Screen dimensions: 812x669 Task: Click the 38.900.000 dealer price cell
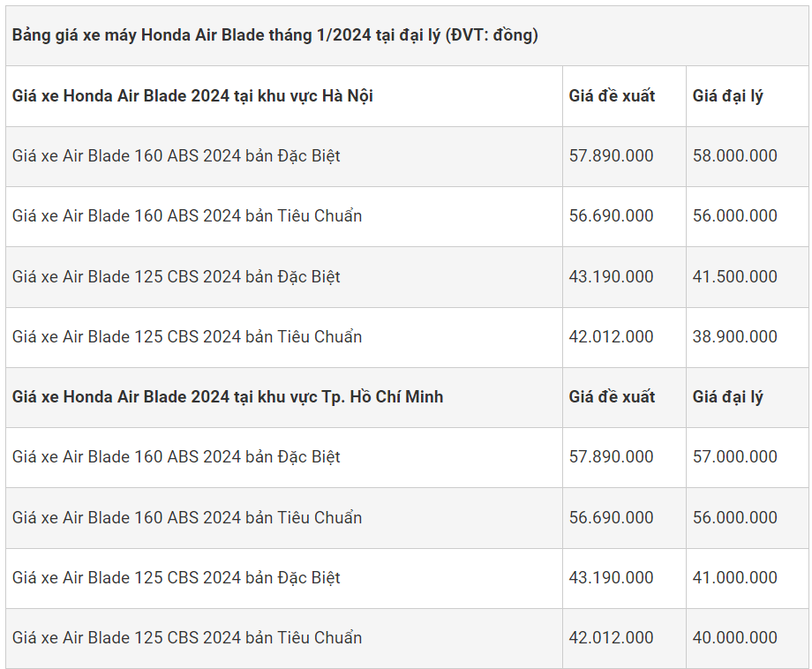tap(735, 336)
